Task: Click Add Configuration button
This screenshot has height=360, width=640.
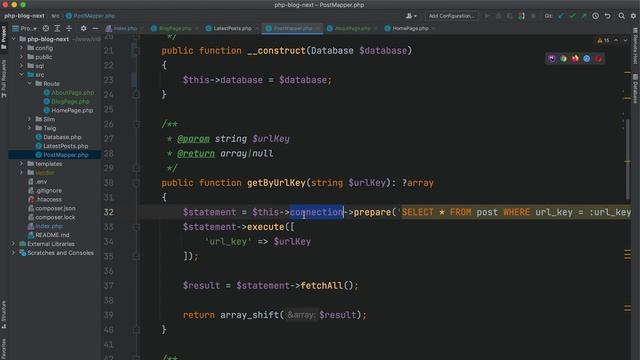Action: pyautogui.click(x=451, y=16)
